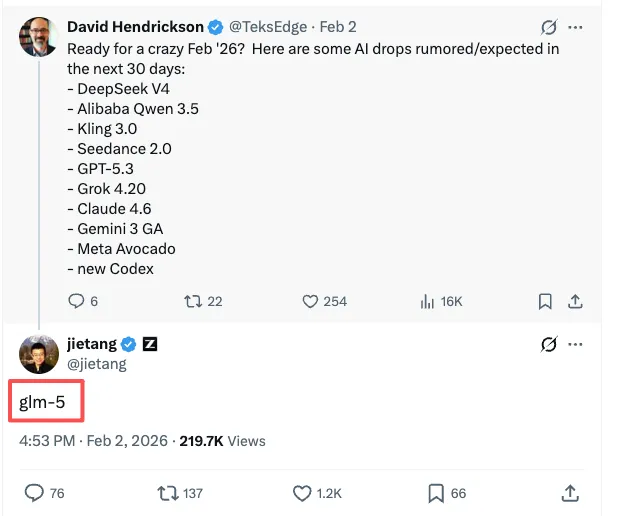Reply to jietang's glm-5 tweet
This screenshot has height=516, width=628.
(34, 492)
